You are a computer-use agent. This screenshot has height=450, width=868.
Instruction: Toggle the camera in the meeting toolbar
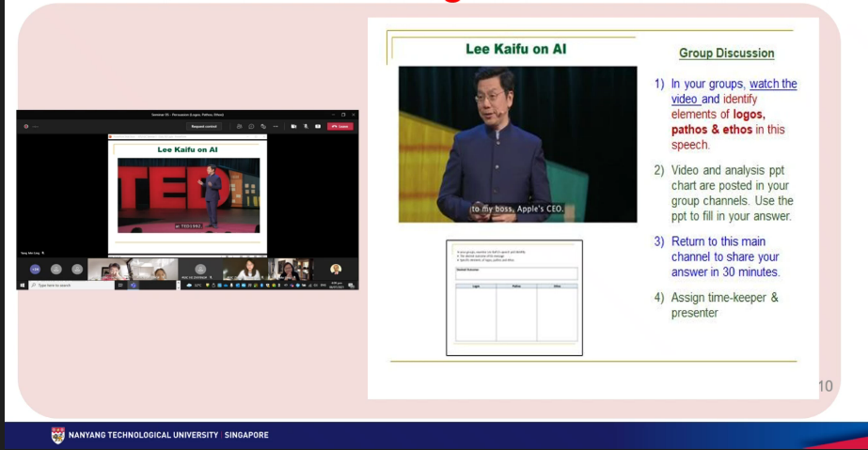(294, 126)
